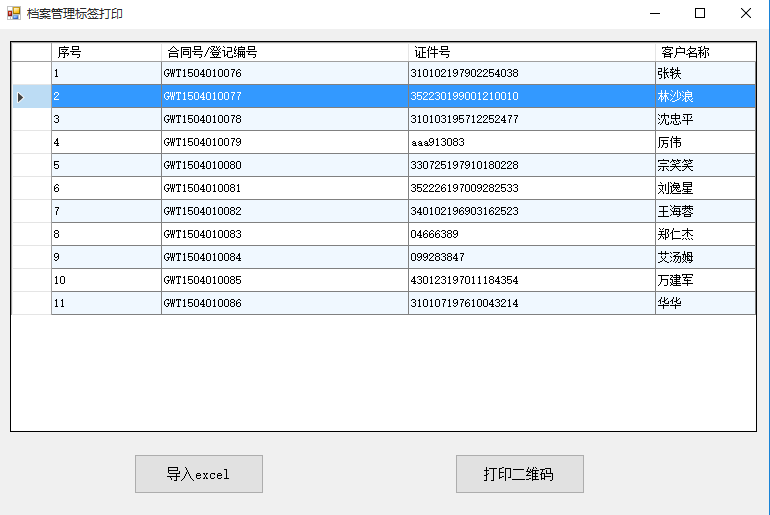Click the 打印二维码 button

pyautogui.click(x=520, y=474)
